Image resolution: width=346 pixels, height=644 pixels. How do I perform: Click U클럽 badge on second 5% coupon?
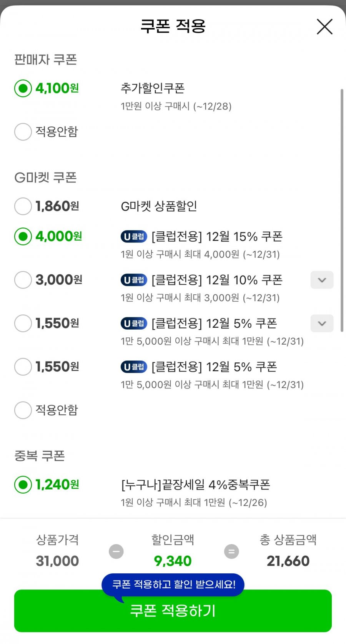point(134,367)
